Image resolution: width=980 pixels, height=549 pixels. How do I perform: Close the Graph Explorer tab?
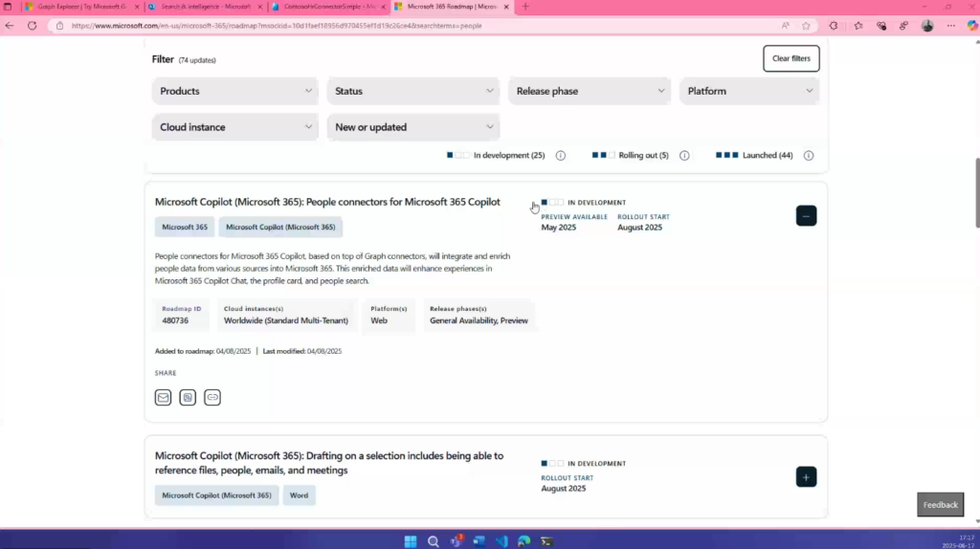[x=137, y=7]
